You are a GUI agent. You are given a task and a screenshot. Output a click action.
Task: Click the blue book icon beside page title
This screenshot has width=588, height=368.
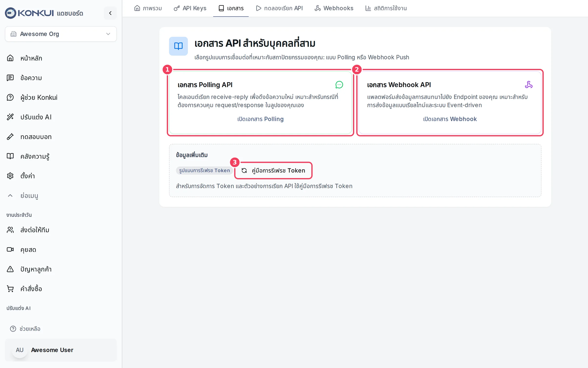(178, 46)
